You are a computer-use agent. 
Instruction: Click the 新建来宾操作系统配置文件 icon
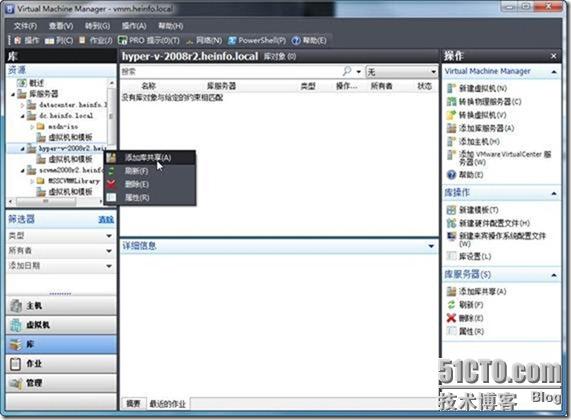coord(451,236)
